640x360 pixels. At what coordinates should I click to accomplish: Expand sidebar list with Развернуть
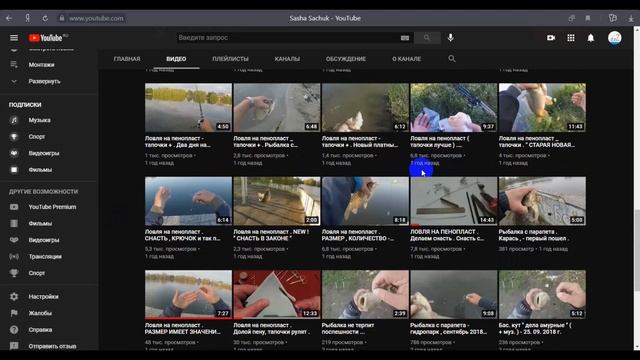(x=44, y=82)
